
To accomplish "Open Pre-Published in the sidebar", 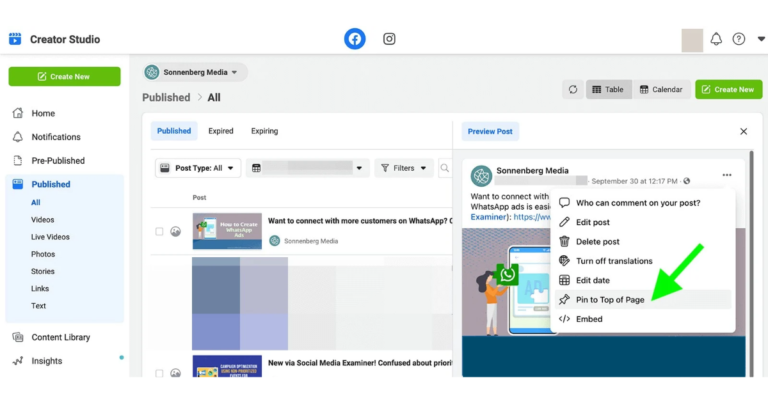I will tap(58, 161).
